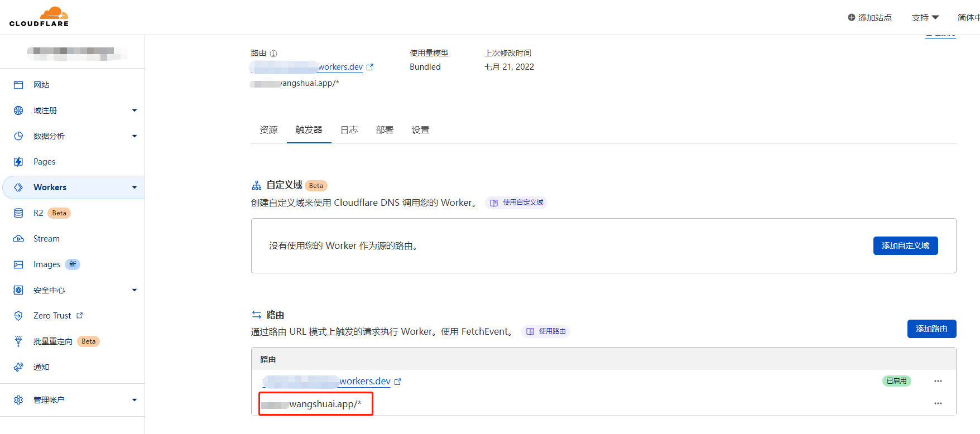Viewport: 980px width, 434px height.
Task: Switch to the 设置 tab
Action: pyautogui.click(x=421, y=130)
